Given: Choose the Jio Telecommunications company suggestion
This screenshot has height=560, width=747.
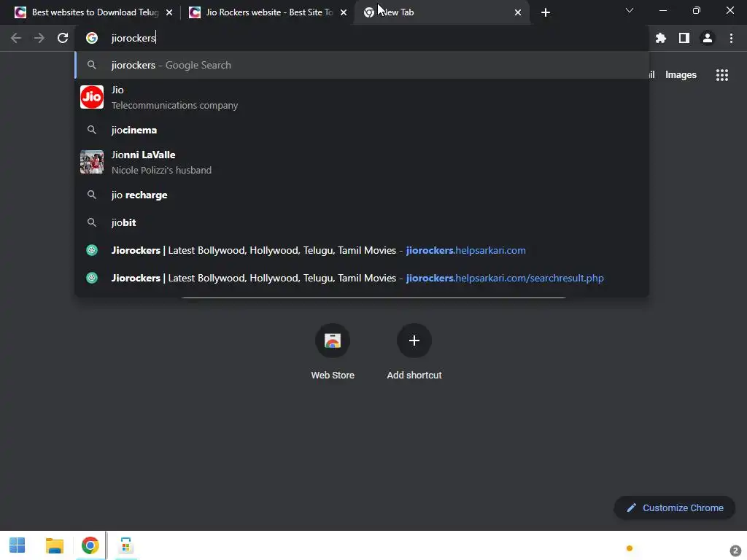Looking at the screenshot, I should (x=362, y=97).
